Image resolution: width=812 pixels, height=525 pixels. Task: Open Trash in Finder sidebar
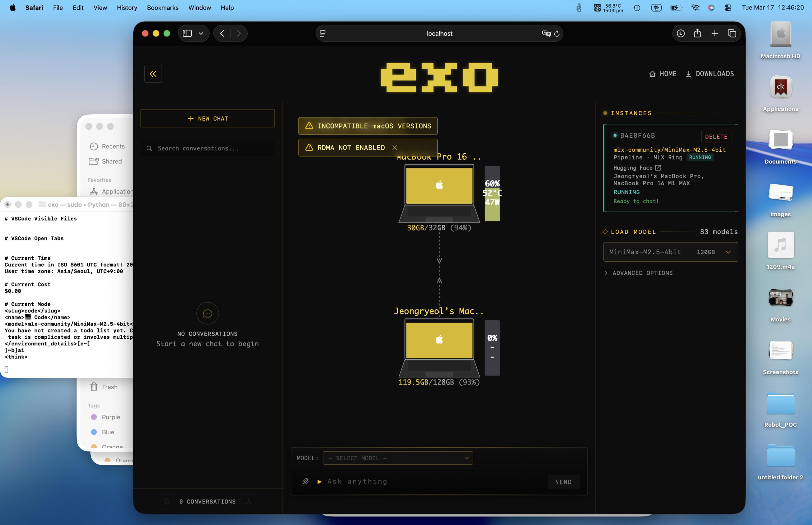[104, 387]
